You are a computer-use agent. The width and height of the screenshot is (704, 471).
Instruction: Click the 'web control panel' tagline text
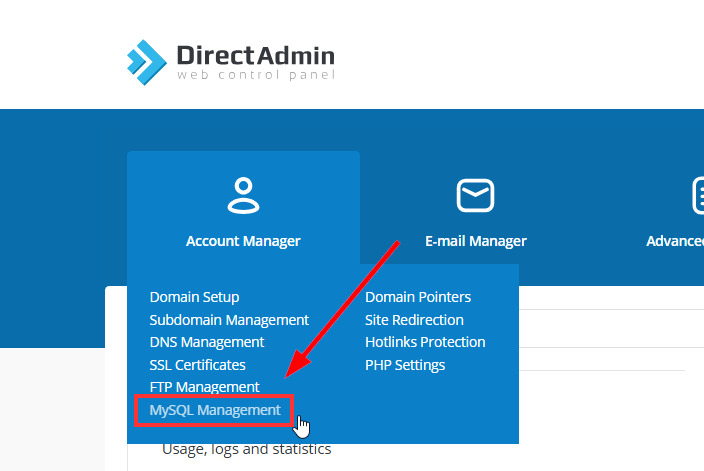(256, 75)
